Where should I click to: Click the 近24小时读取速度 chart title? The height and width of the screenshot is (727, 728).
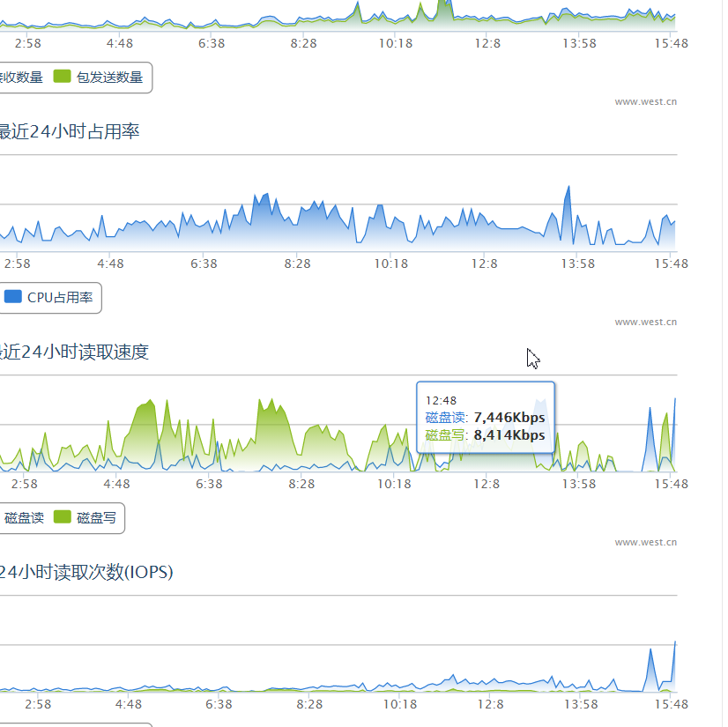(x=74, y=352)
